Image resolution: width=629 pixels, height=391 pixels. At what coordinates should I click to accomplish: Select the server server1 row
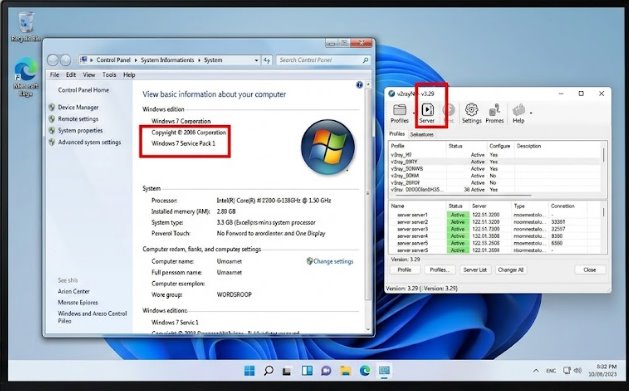point(495,215)
